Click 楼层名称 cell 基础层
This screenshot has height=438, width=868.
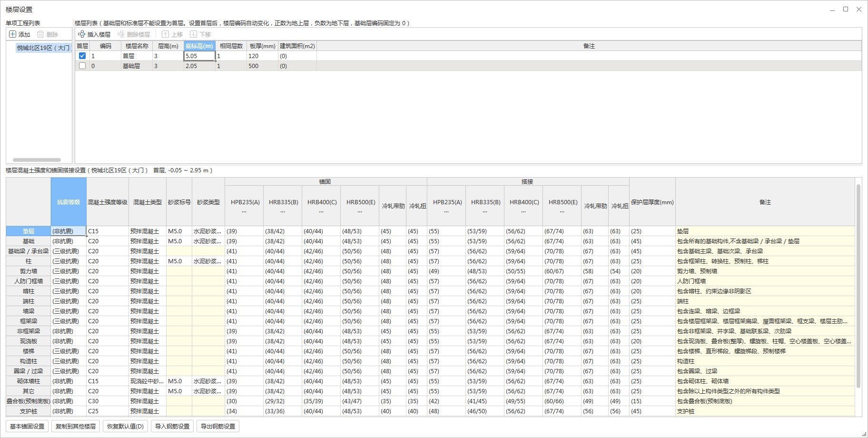click(137, 66)
